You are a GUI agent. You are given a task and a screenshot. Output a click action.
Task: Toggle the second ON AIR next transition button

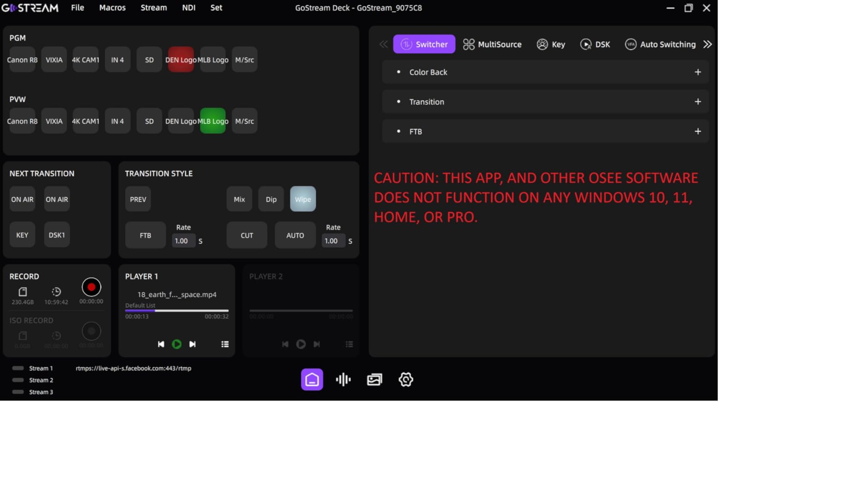[x=57, y=199]
